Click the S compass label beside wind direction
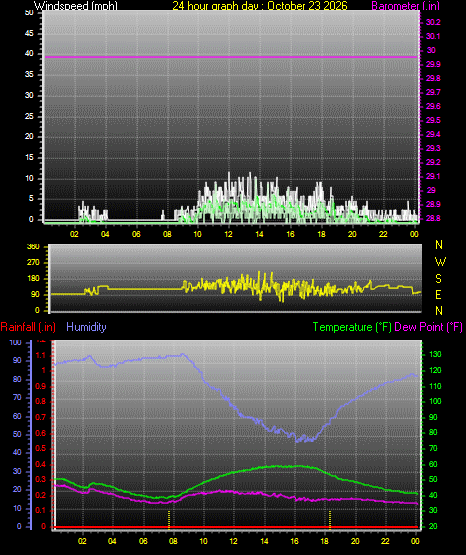Image resolution: width=466 pixels, height=555 pixels. (x=438, y=279)
